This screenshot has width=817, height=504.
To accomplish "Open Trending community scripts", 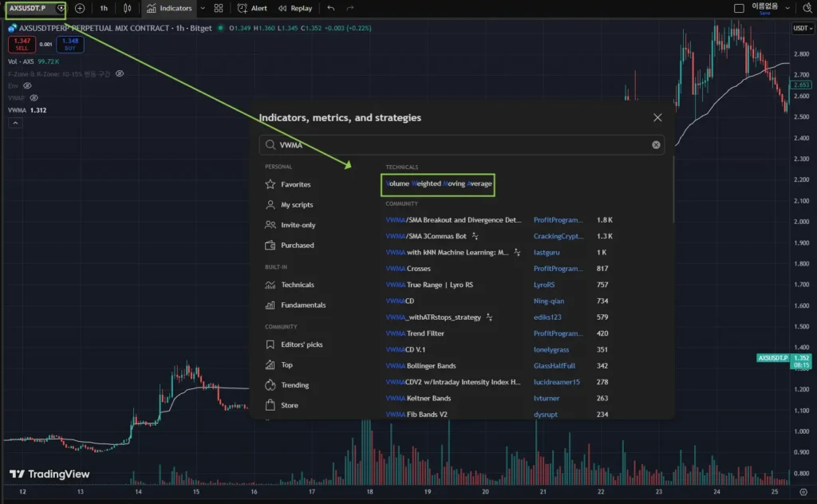I will pos(287,385).
